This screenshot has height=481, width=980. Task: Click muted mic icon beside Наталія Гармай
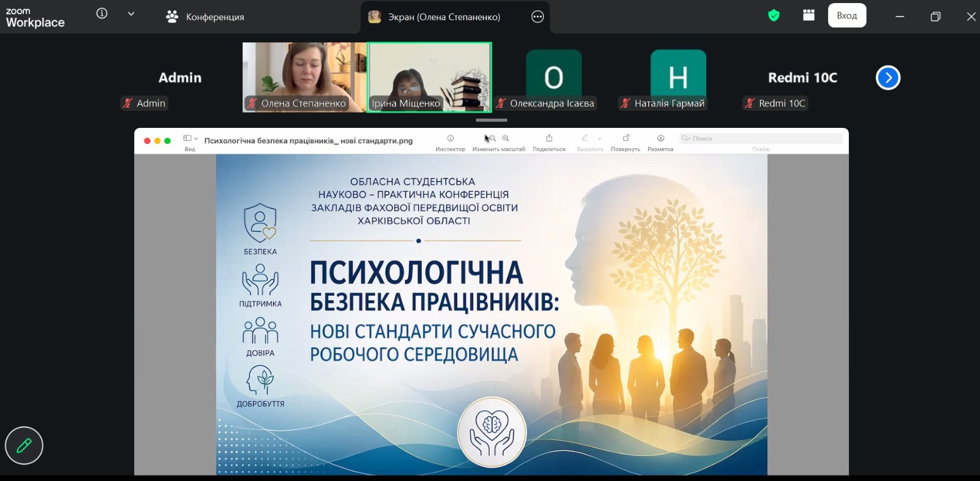625,103
